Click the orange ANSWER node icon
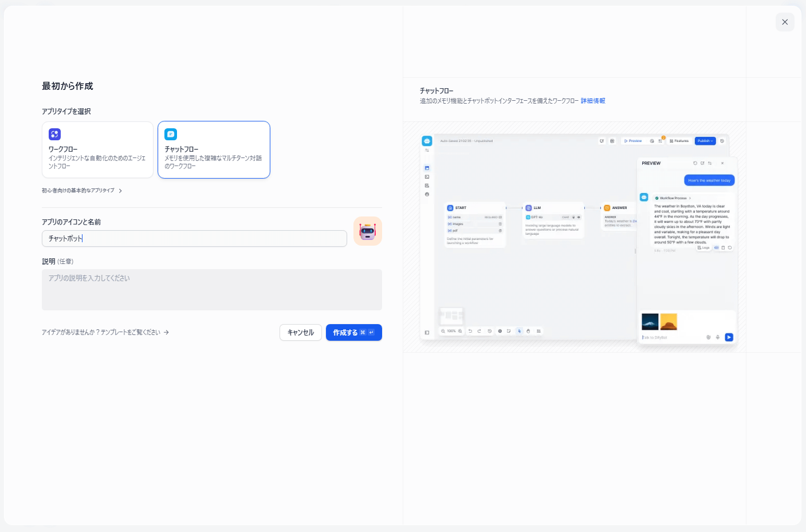Viewport: 806px width, 532px height. pos(607,208)
